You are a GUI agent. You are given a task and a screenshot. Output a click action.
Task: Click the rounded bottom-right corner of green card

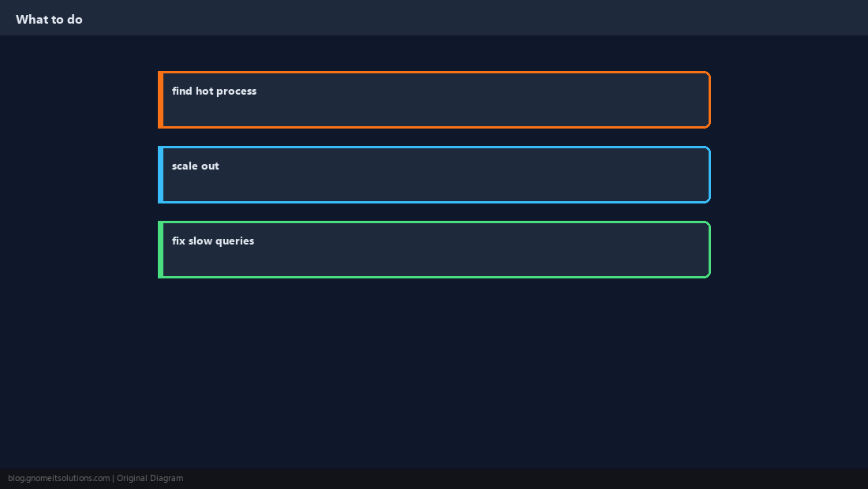(x=708, y=275)
